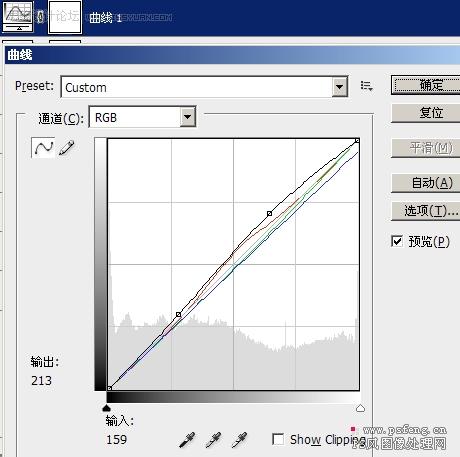Screen dimensions: 460x457
Task: Toggle the 预览(P) preview checkbox
Action: [397, 241]
